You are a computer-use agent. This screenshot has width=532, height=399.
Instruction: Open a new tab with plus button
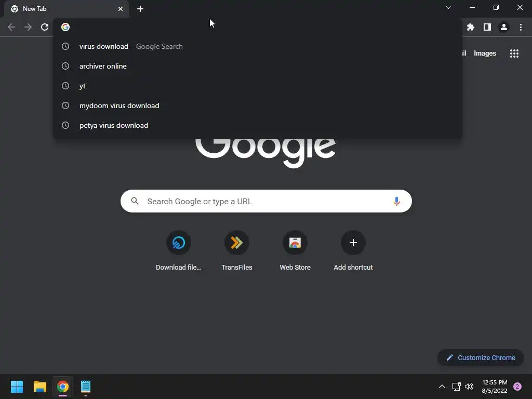[140, 9]
